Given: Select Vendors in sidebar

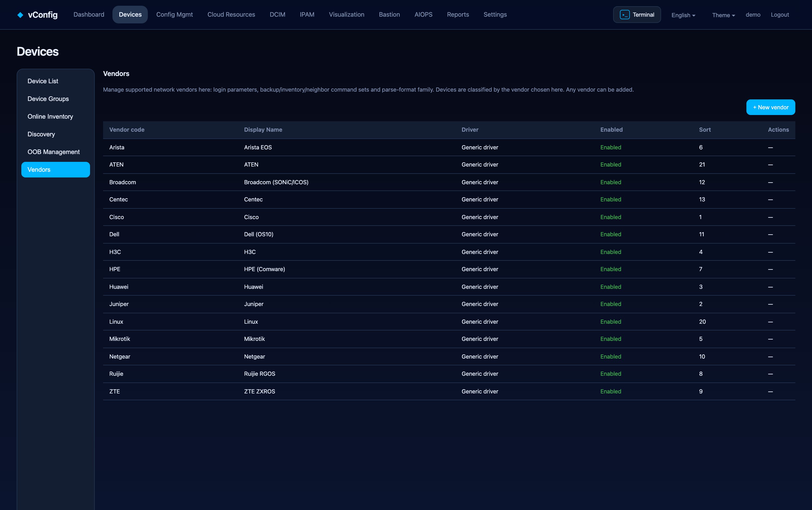Looking at the screenshot, I should [x=56, y=170].
